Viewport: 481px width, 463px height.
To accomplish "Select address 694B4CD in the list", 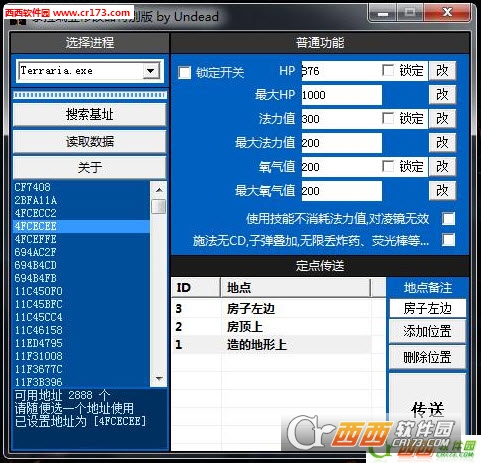I will (81, 265).
